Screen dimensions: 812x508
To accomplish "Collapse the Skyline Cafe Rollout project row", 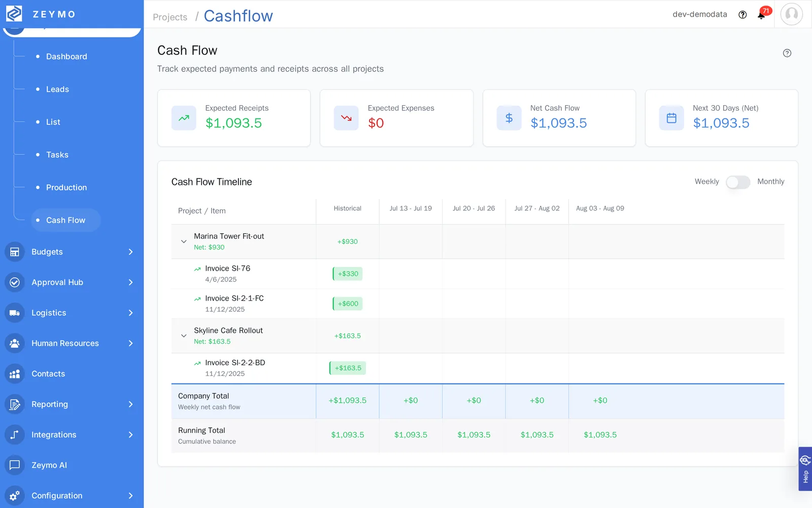I will coord(184,336).
